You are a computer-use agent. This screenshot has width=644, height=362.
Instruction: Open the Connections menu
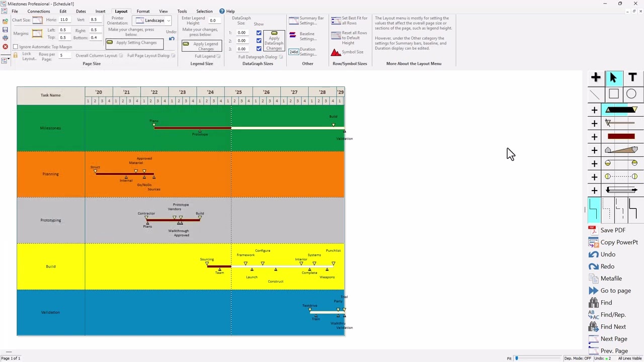[39, 11]
